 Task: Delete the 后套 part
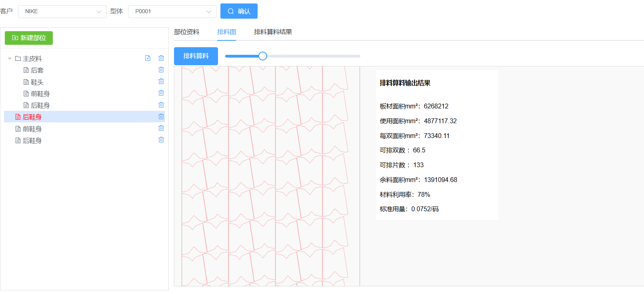[161, 70]
